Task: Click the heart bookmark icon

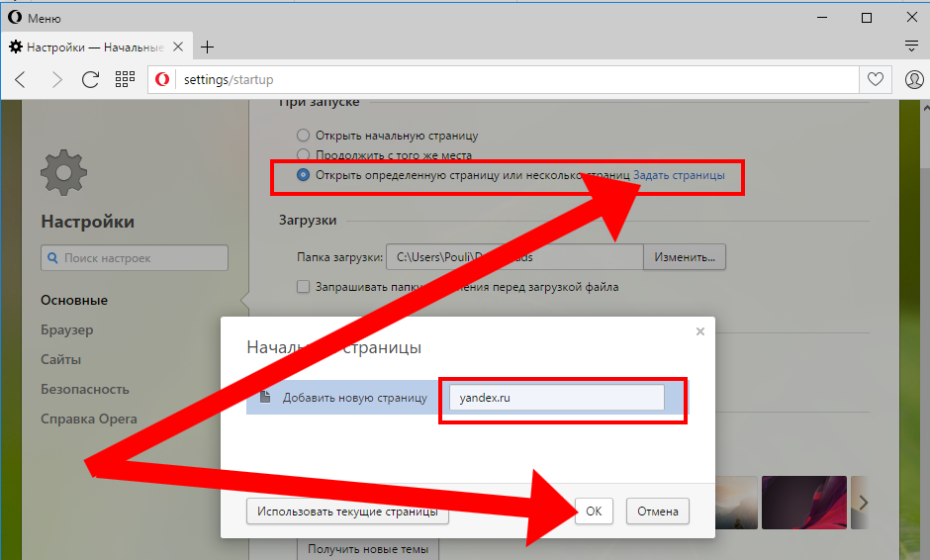Action: tap(876, 79)
